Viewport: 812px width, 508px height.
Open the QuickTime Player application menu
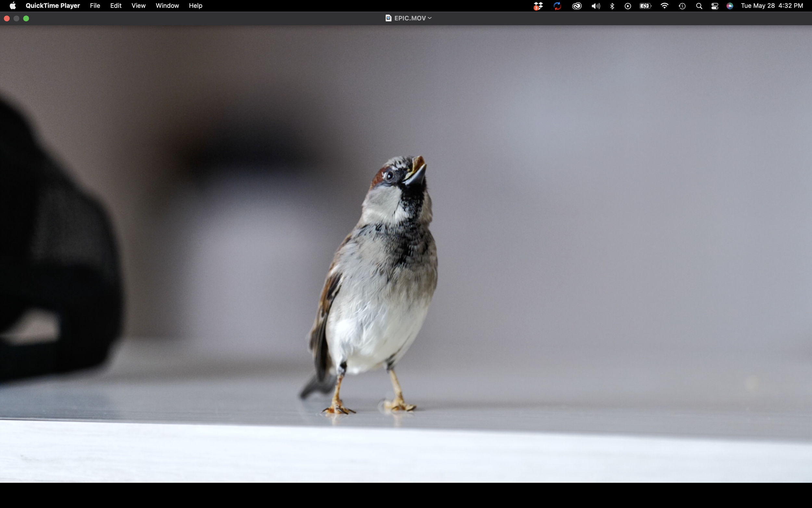pyautogui.click(x=53, y=6)
